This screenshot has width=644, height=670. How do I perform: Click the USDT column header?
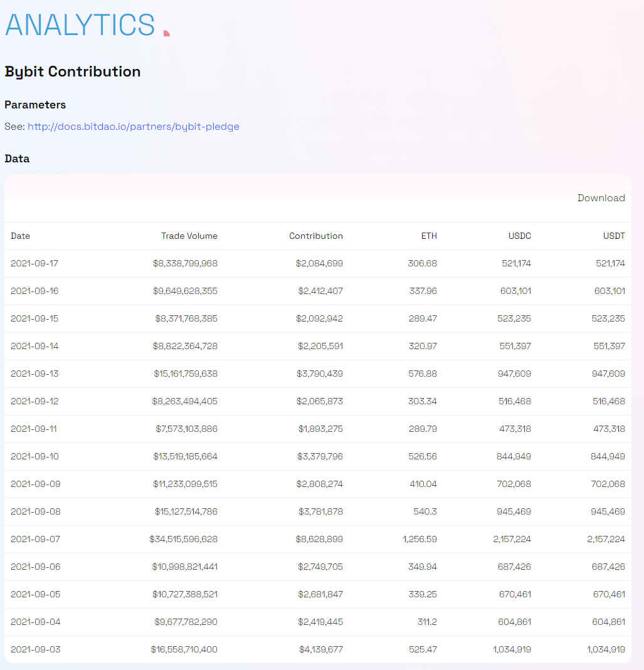(x=614, y=236)
